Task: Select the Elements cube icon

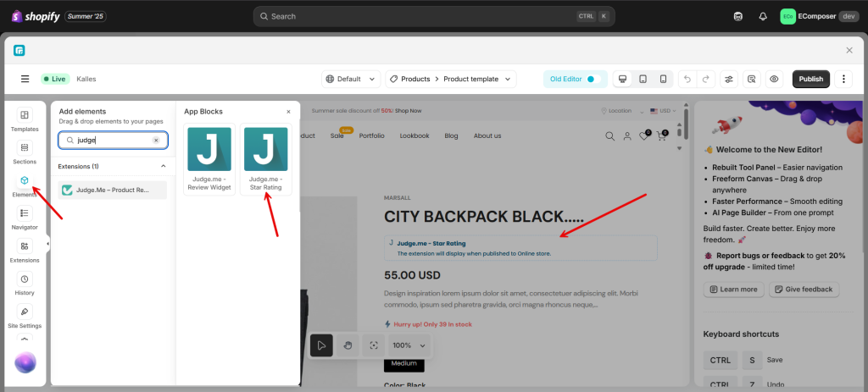Action: click(25, 181)
